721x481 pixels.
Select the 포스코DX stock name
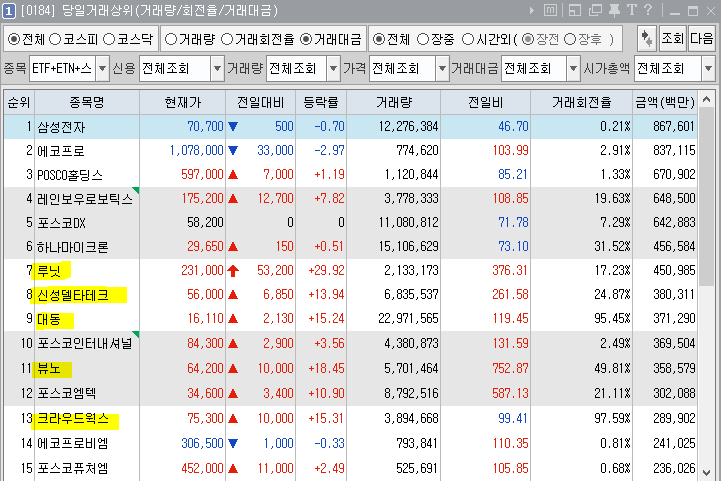coord(61,223)
